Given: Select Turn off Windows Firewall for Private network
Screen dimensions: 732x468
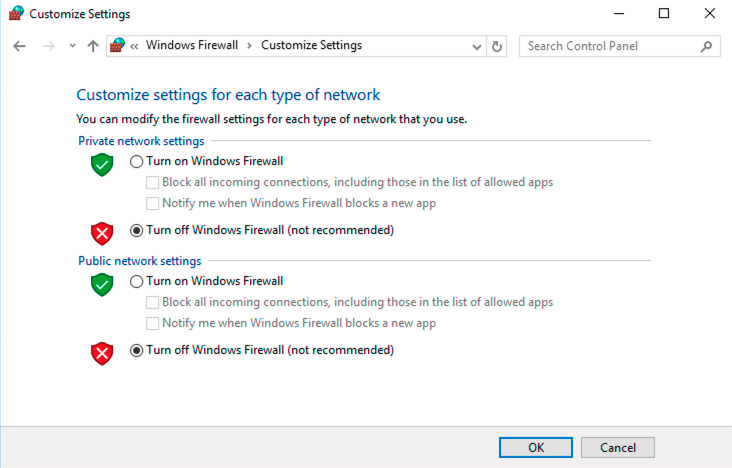Looking at the screenshot, I should click(x=137, y=230).
